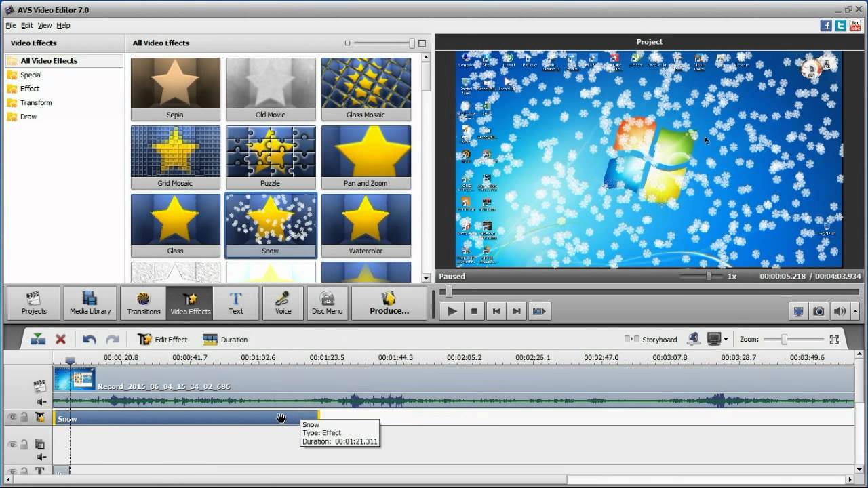Toggle full screen preview icon
Viewport: 868px width, 488px height.
pos(798,311)
